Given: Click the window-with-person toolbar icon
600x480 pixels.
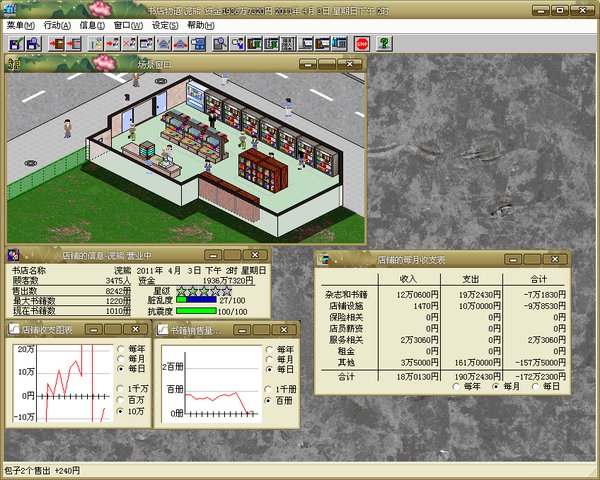Looking at the screenshot, I should (x=147, y=44).
